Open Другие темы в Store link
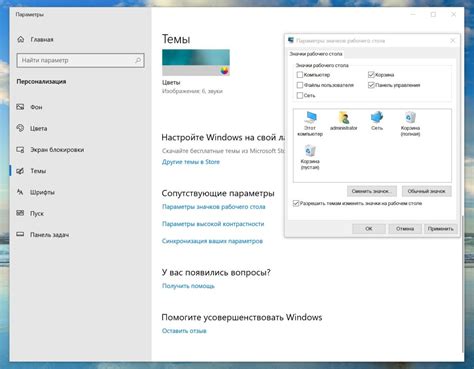This screenshot has width=474, height=369. coord(191,162)
